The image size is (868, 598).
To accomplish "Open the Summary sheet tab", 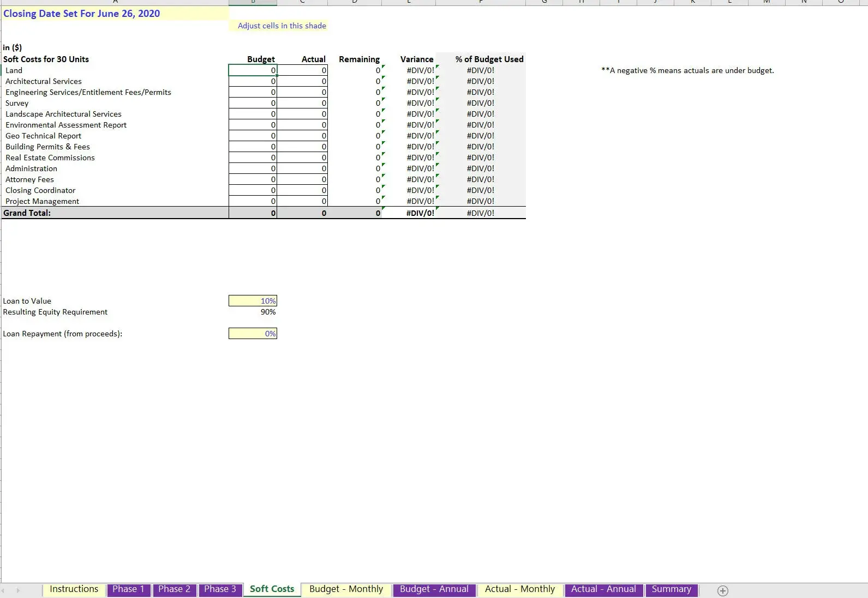I will (671, 589).
